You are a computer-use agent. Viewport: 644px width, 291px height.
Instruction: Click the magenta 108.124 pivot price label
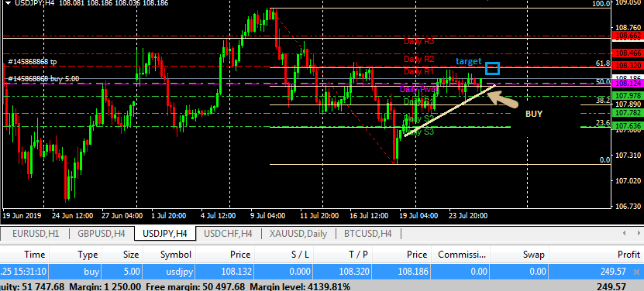click(627, 84)
